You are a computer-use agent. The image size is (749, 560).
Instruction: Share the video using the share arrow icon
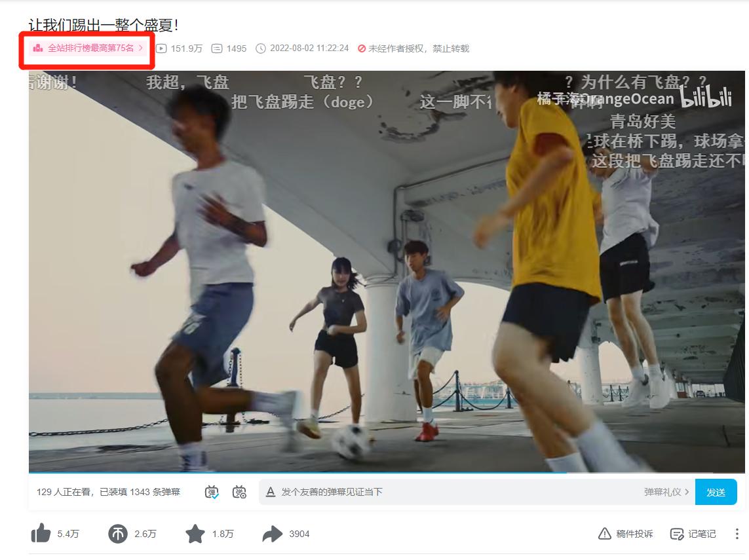[x=271, y=534]
